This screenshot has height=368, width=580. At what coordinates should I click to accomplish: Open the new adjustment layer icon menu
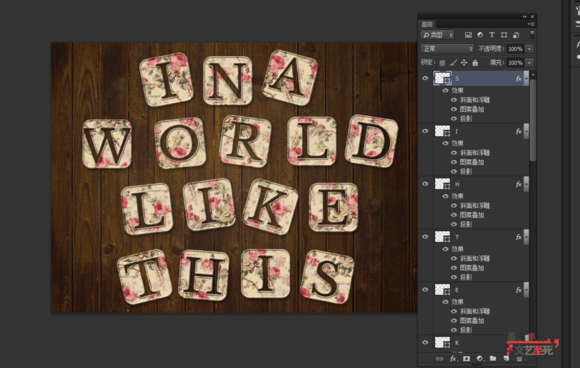480,358
